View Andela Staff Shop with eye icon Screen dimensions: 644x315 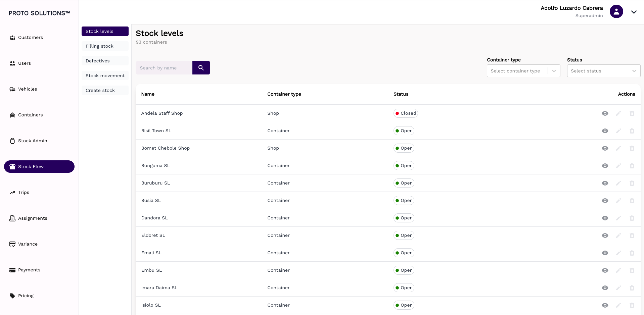click(x=605, y=113)
